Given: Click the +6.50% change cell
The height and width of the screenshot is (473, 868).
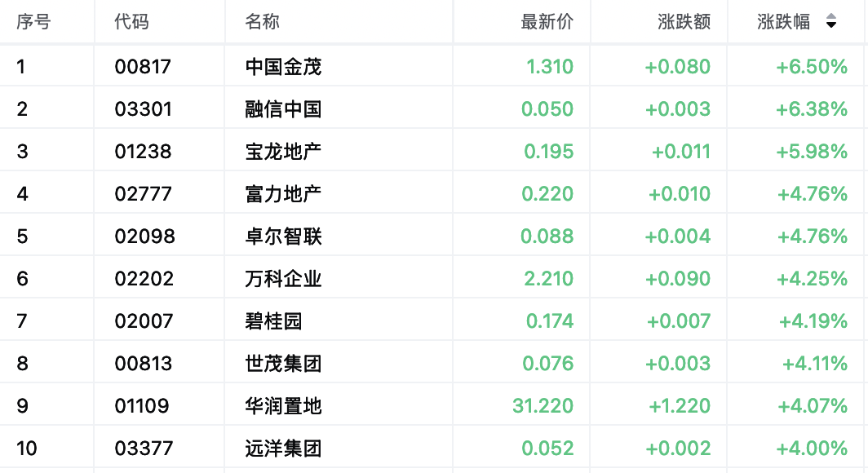Looking at the screenshot, I should [812, 66].
